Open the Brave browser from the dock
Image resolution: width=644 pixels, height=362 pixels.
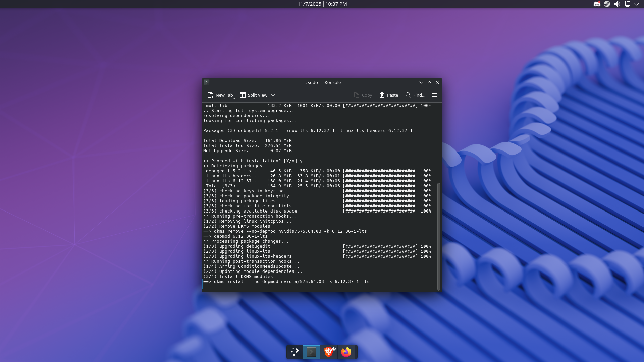(x=329, y=352)
